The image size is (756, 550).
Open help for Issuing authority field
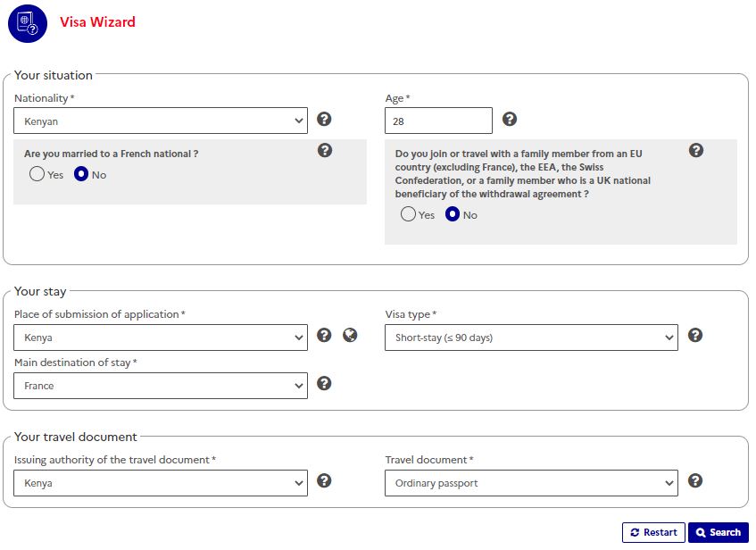click(x=324, y=480)
